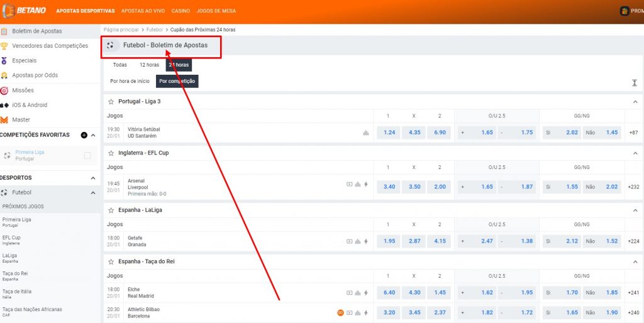Click the icon beside Apostas por Odds

tap(4, 75)
